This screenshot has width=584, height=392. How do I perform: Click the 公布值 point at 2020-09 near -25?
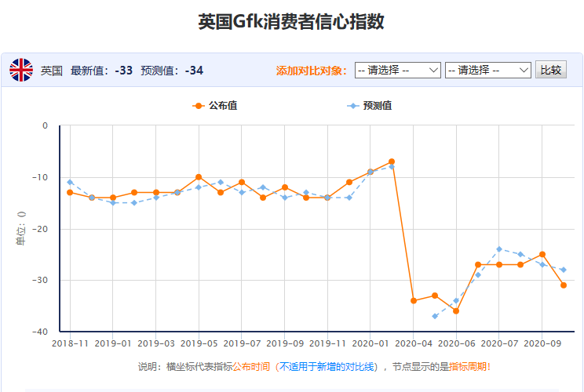point(542,254)
